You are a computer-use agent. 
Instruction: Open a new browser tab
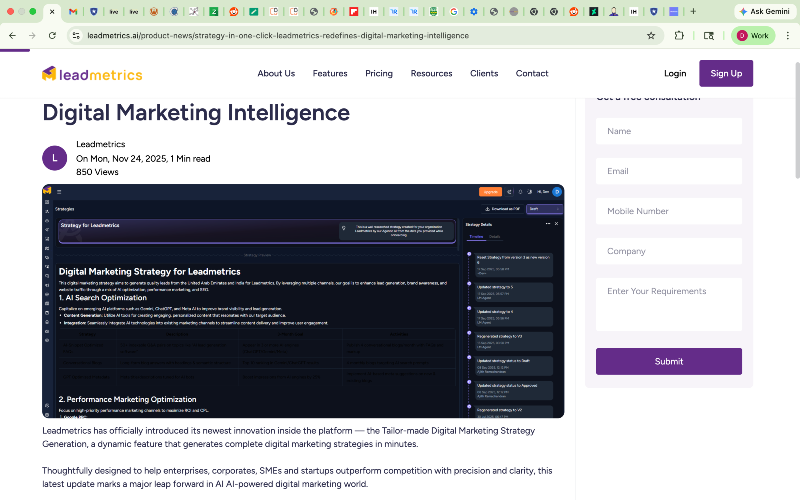coord(693,11)
